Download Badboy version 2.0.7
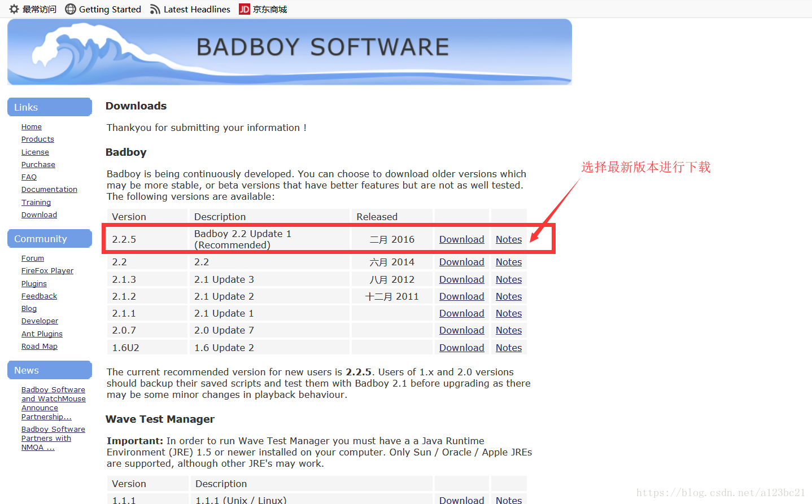 click(x=461, y=330)
